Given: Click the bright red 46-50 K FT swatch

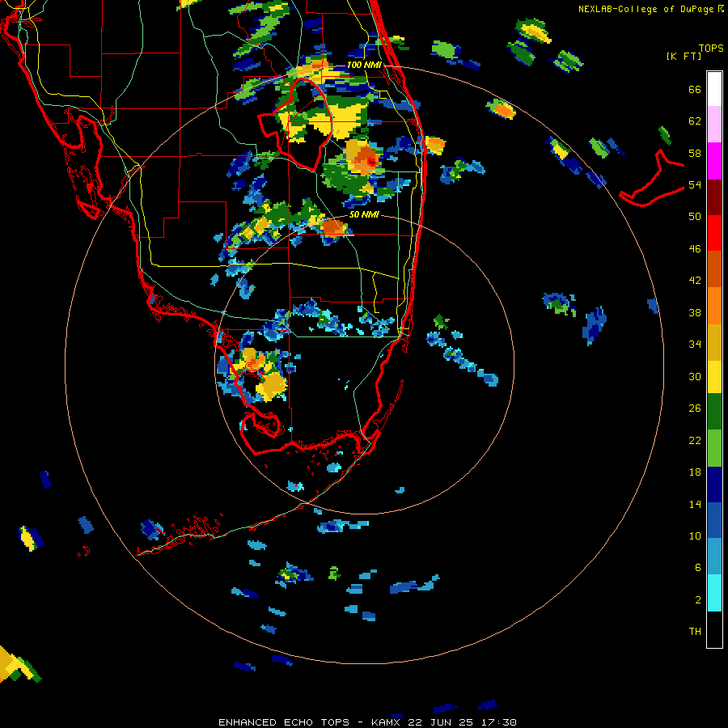Looking at the screenshot, I should [714, 233].
